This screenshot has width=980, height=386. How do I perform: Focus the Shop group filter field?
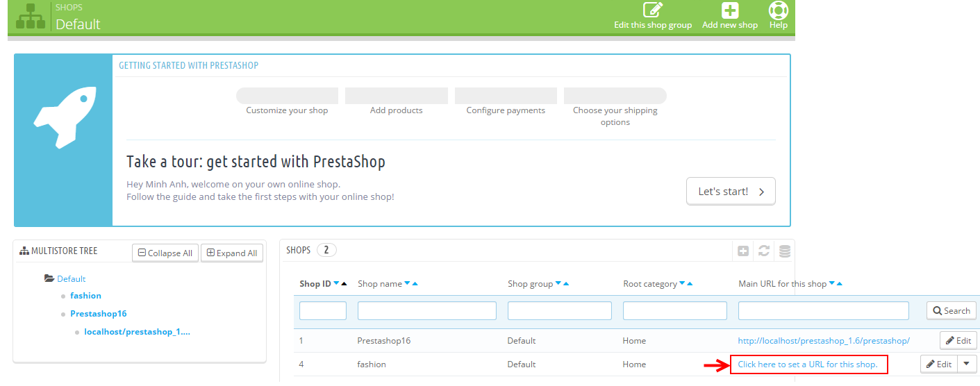tap(560, 310)
